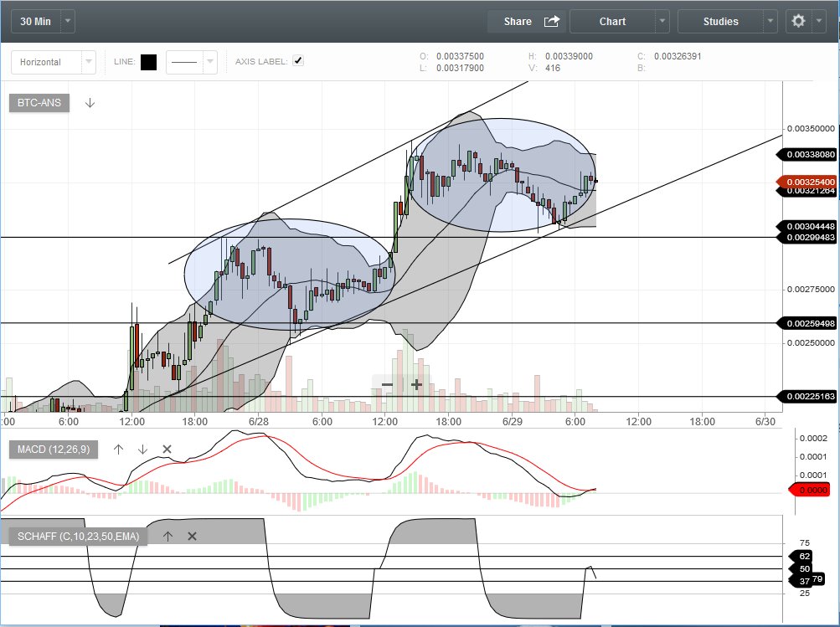Click the 0.00259498 horizontal line label
840x627 pixels.
807,323
